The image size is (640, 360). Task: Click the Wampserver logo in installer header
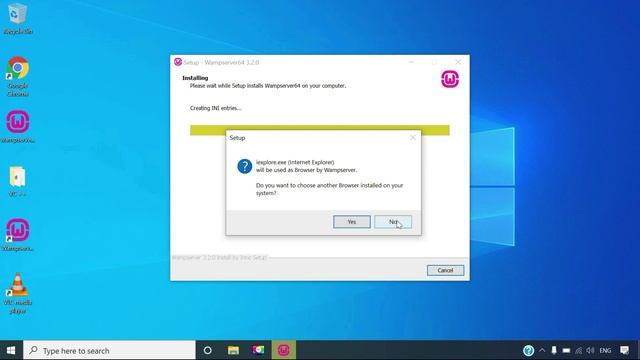[450, 79]
